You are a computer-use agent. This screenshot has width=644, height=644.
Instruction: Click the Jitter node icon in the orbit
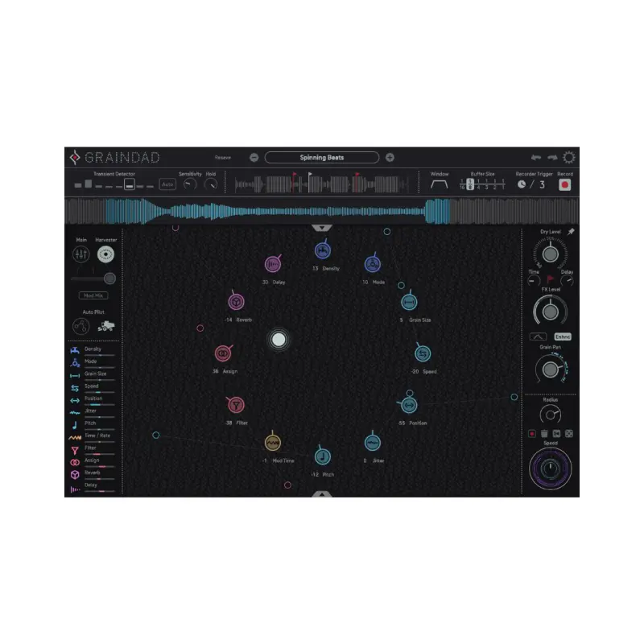[x=373, y=443]
